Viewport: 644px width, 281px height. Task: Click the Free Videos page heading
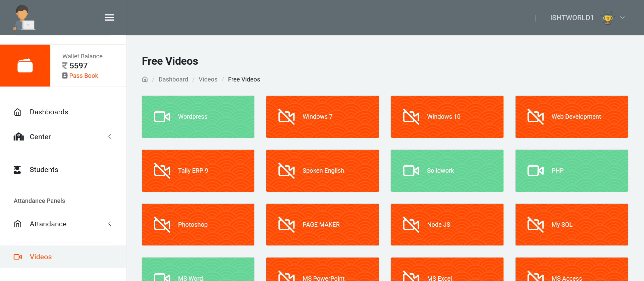170,61
